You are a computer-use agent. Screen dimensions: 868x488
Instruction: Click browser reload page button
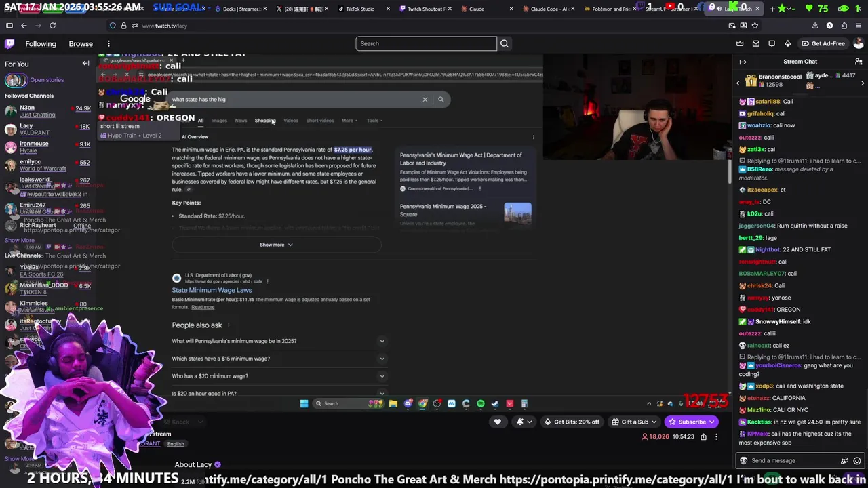pos(52,26)
